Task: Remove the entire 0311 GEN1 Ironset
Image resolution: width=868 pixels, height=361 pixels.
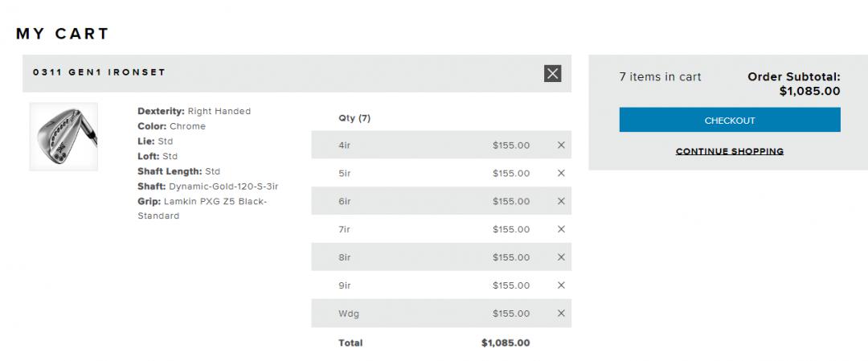Action: [x=552, y=73]
